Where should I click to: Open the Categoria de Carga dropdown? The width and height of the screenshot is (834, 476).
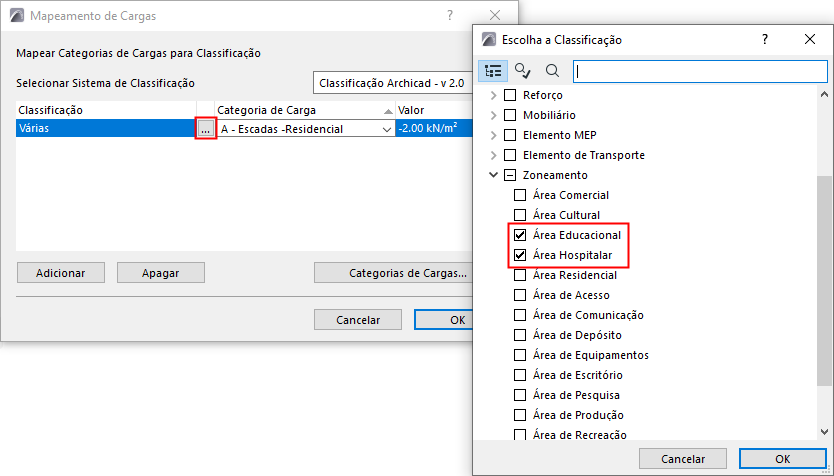coord(387,129)
